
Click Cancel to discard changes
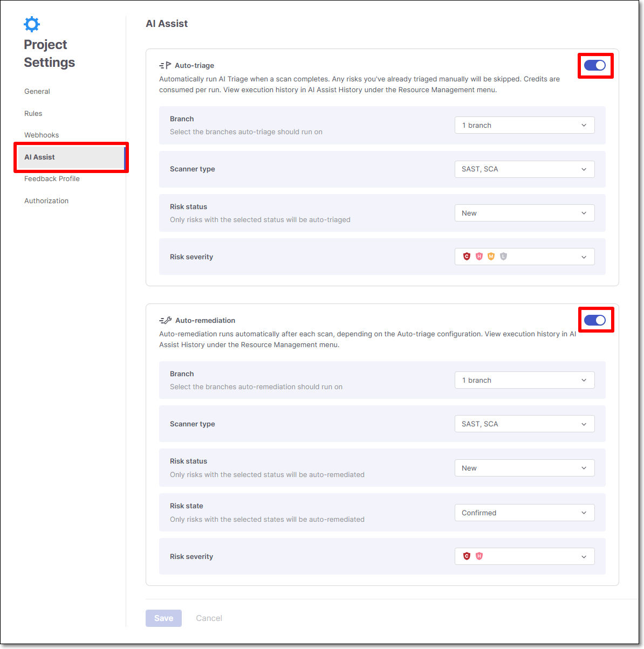pos(209,618)
